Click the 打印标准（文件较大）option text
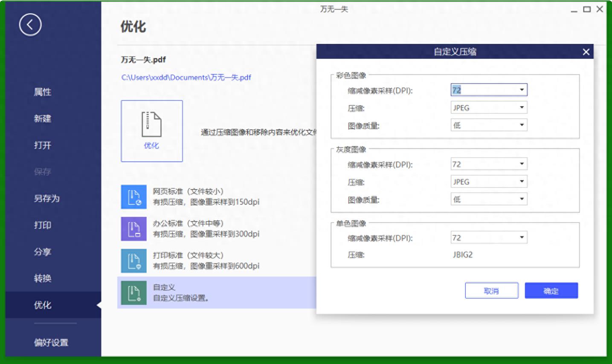612x364 pixels. (x=188, y=255)
